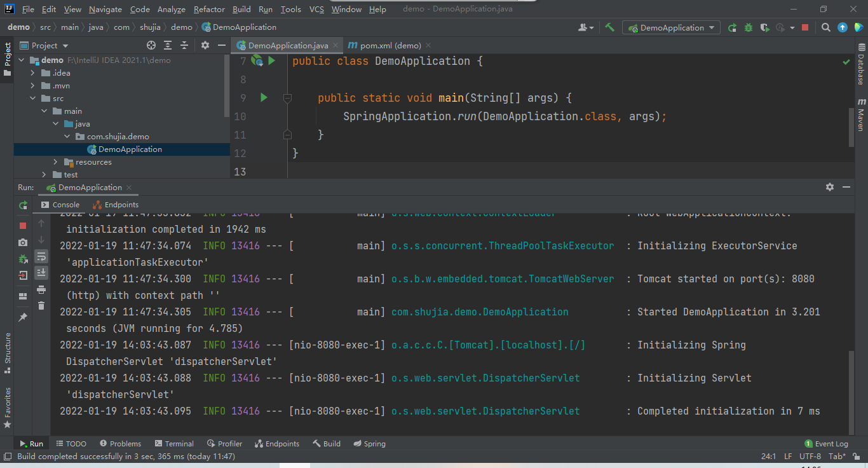Screen dimensions: 868x468
Task: Click the Print console printer icon
Action: [41, 289]
